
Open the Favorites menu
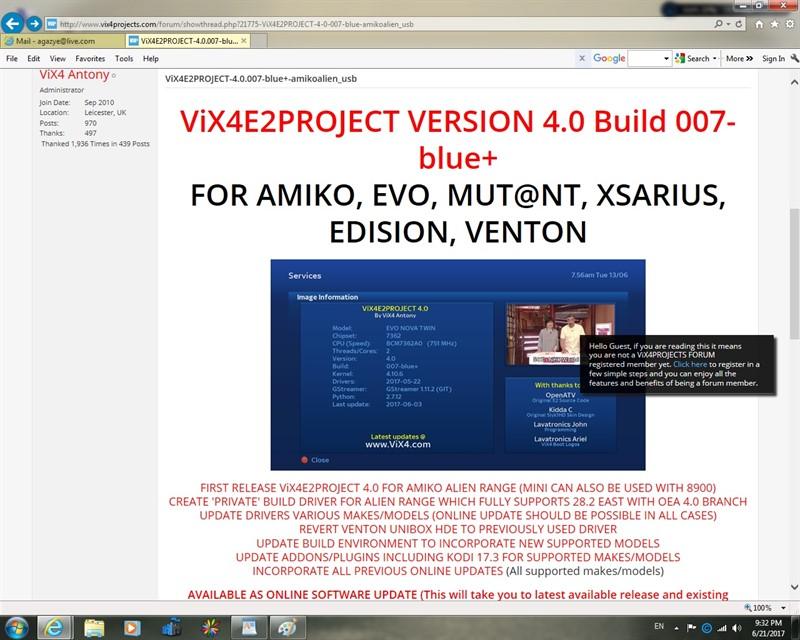tap(90, 59)
